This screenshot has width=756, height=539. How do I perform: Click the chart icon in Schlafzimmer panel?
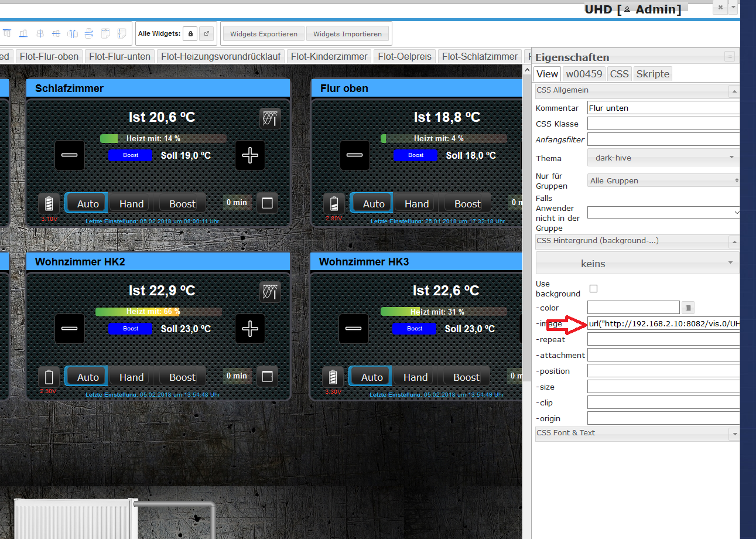270,118
